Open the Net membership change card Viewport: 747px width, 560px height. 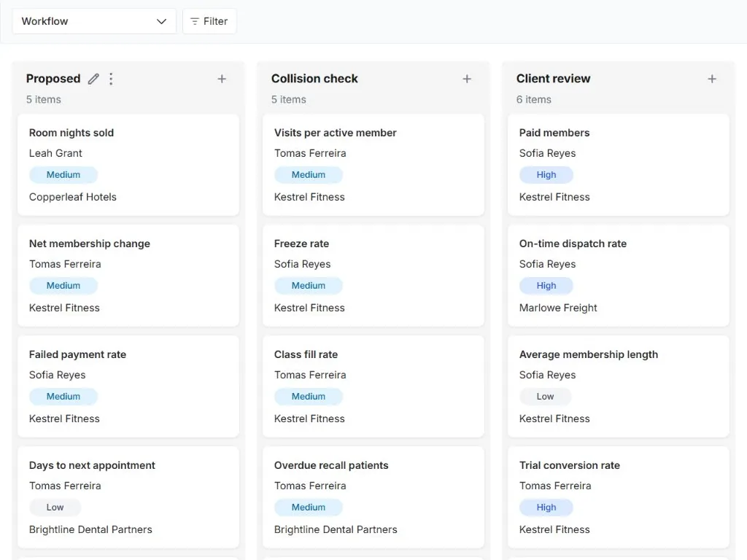click(x=128, y=276)
